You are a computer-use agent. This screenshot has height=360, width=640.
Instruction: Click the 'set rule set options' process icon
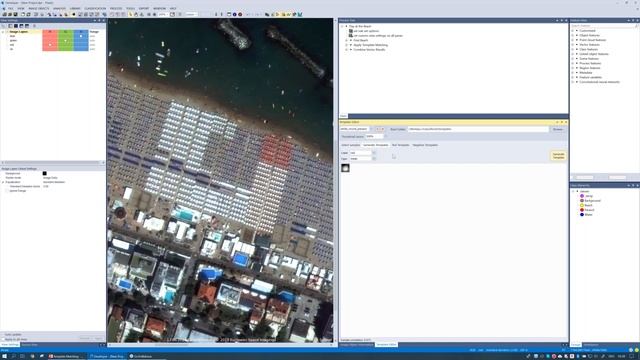351,31
